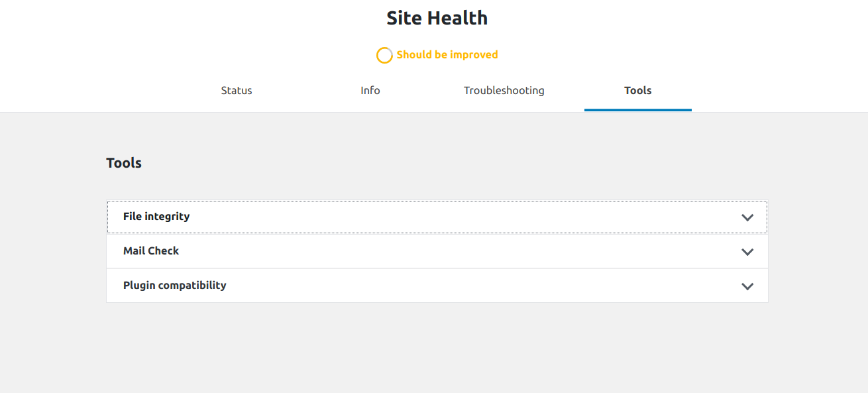Image resolution: width=868 pixels, height=393 pixels.
Task: Click the Plugin compatibility chevron arrow
Action: pos(747,286)
